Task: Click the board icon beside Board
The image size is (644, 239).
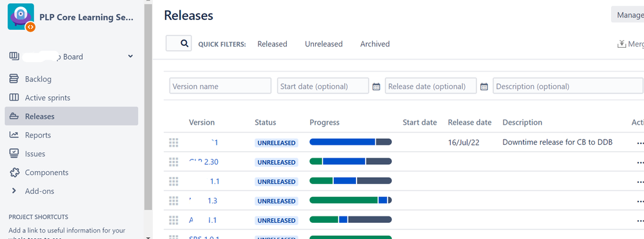Action: point(14,56)
